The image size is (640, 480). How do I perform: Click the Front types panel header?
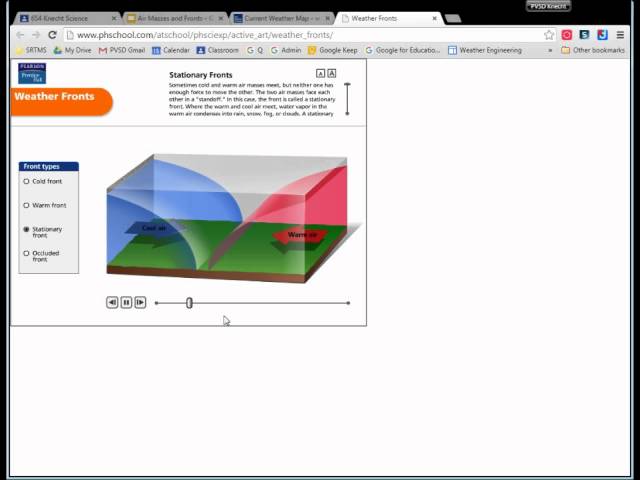point(49,167)
